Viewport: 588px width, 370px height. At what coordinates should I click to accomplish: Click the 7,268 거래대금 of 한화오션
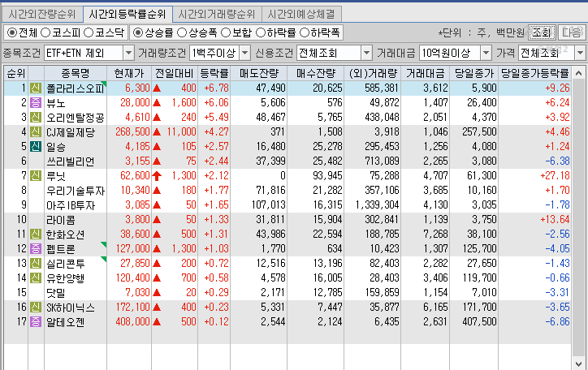coord(435,234)
